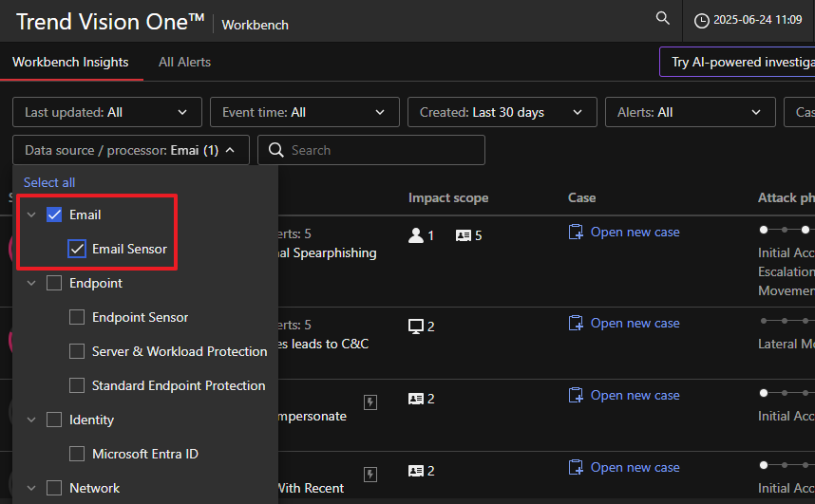The width and height of the screenshot is (815, 504).
Task: Click the user icon in first Impact scope row
Action: tap(415, 234)
